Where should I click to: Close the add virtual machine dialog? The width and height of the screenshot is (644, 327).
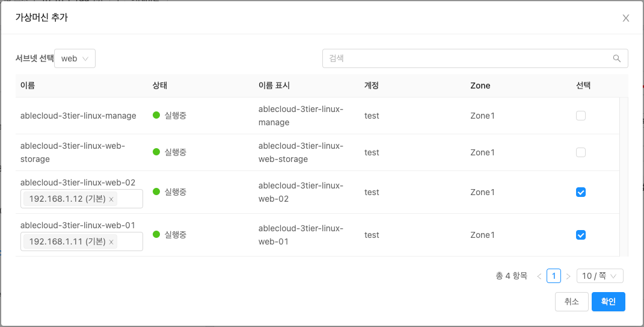626,18
